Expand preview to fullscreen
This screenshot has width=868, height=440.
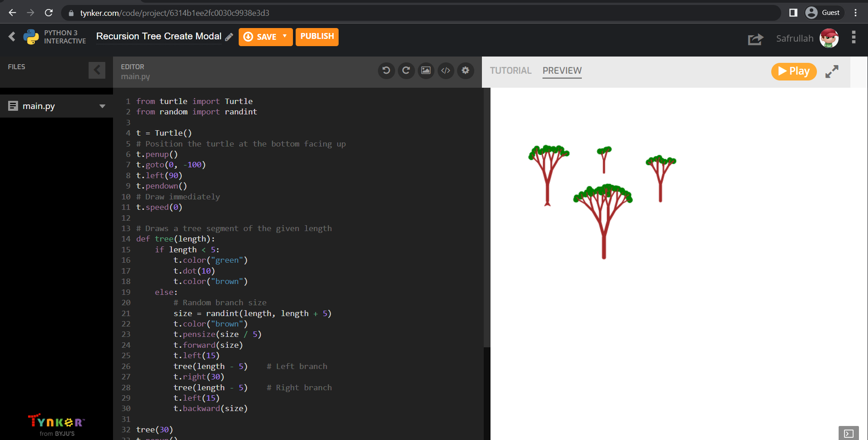coord(832,71)
